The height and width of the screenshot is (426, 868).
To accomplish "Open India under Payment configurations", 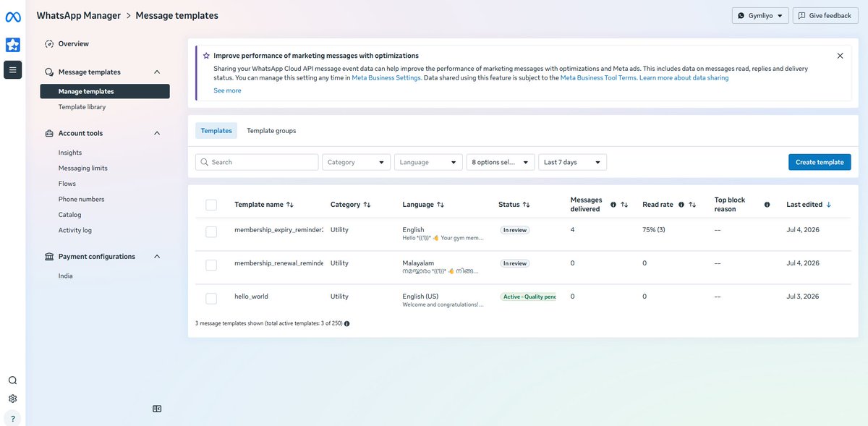I will (66, 276).
